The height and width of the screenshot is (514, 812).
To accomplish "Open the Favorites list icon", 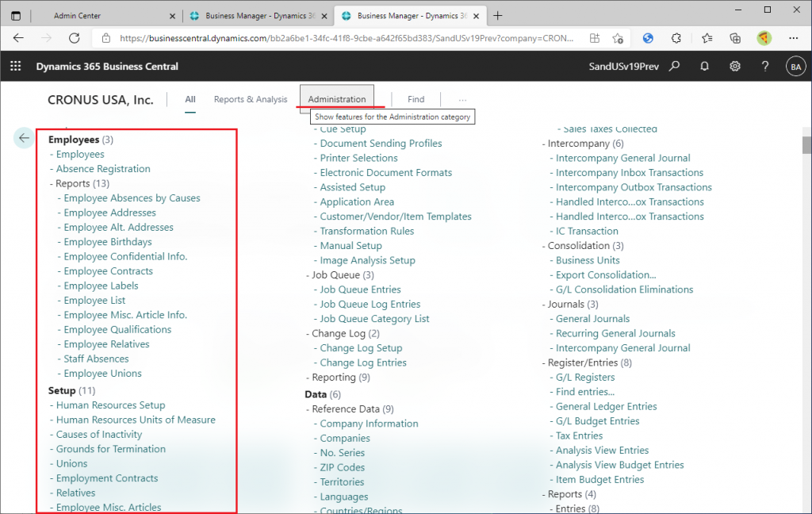I will pos(707,38).
